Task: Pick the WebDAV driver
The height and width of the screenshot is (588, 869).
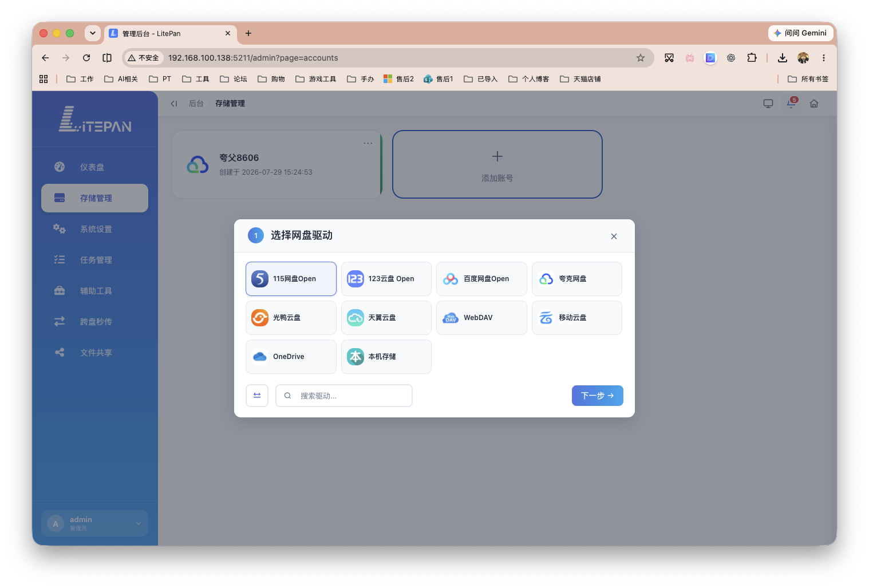Action: [481, 318]
